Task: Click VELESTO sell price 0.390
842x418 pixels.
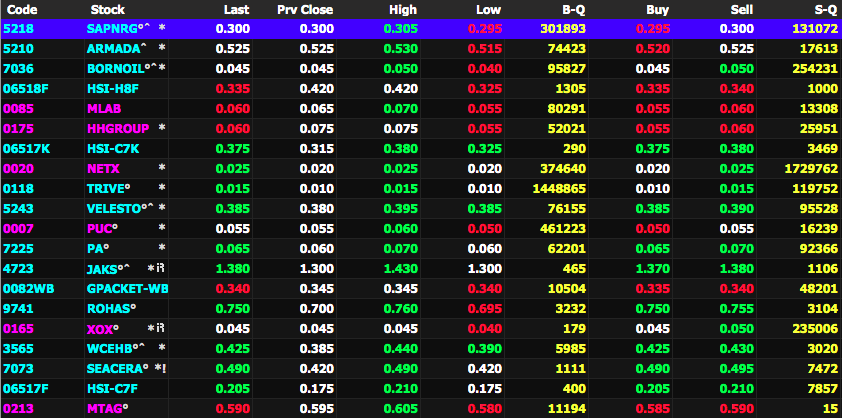Action: click(736, 208)
